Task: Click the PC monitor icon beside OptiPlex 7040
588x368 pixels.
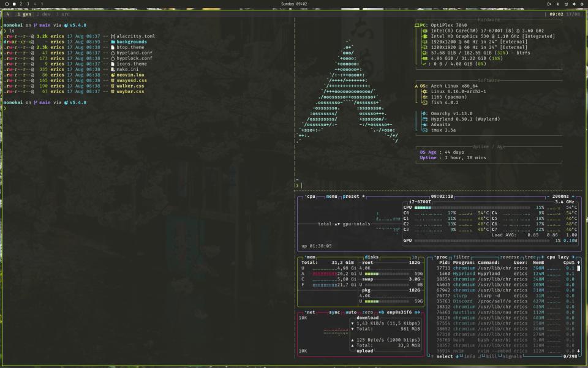Action: click(417, 26)
